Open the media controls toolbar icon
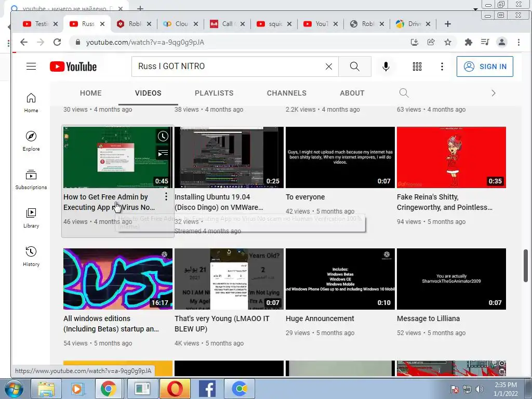Screen dimensions: 532x399 [x=485, y=42]
